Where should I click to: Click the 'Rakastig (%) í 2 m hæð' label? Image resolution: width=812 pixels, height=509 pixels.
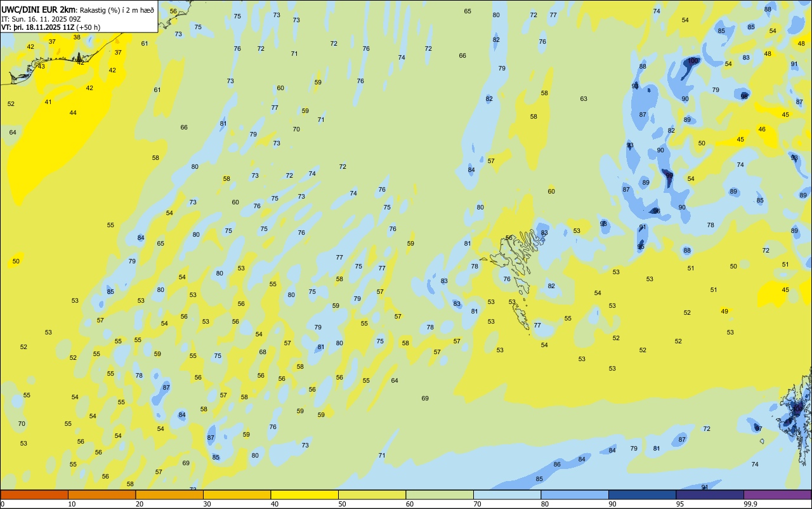(x=116, y=10)
